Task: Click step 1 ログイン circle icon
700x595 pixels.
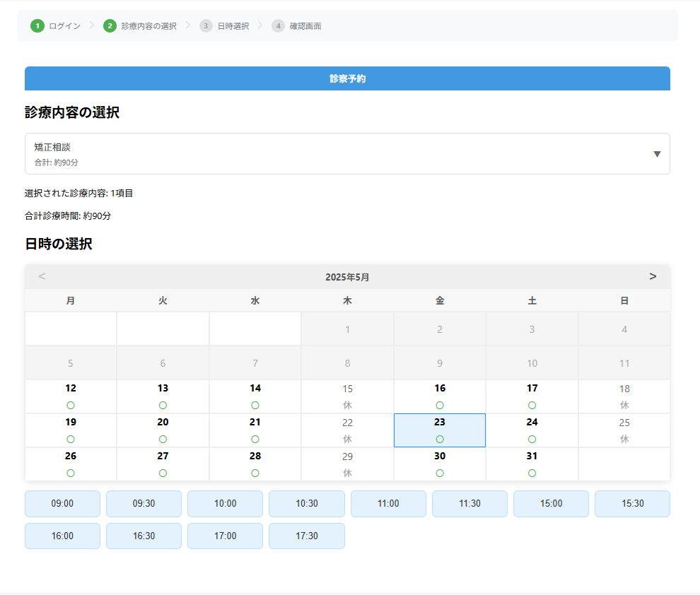Action: [37, 26]
